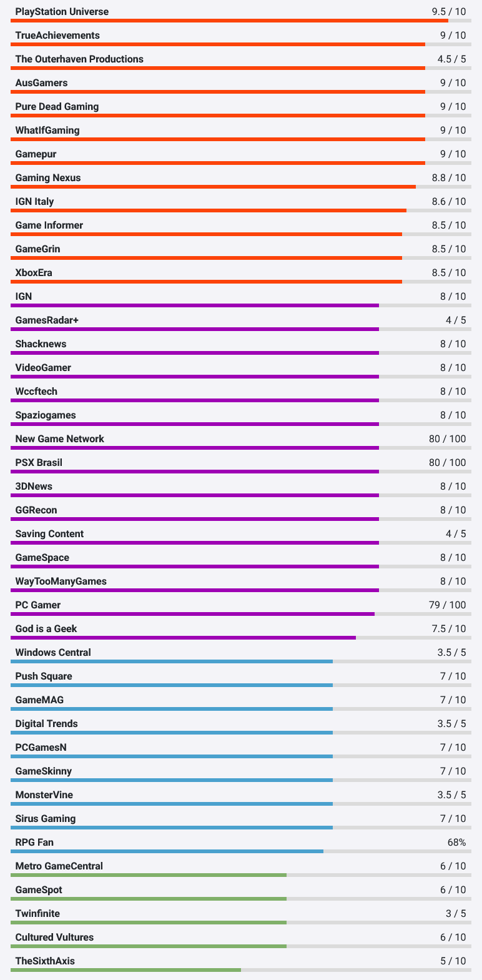
Task: Open the Digital Trends review link
Action: (x=47, y=724)
